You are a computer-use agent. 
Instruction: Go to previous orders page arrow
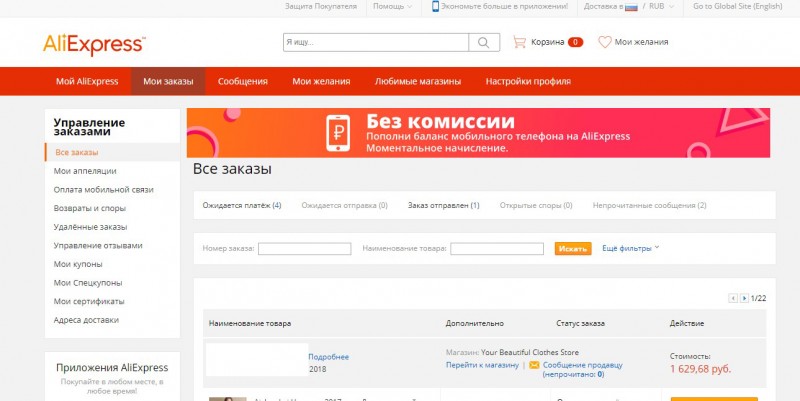pyautogui.click(x=733, y=298)
